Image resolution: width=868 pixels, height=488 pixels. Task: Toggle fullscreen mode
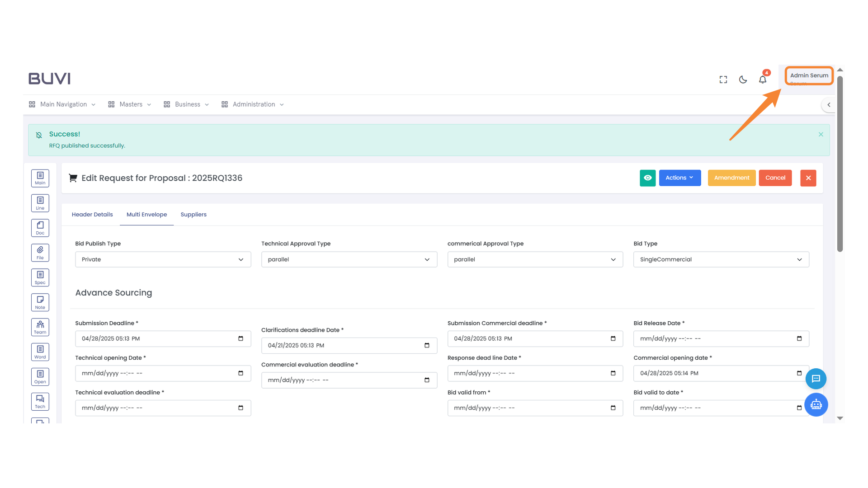723,79
